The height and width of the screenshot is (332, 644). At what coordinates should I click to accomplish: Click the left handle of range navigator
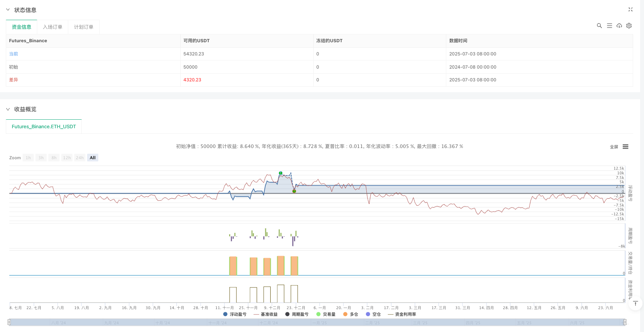9,322
